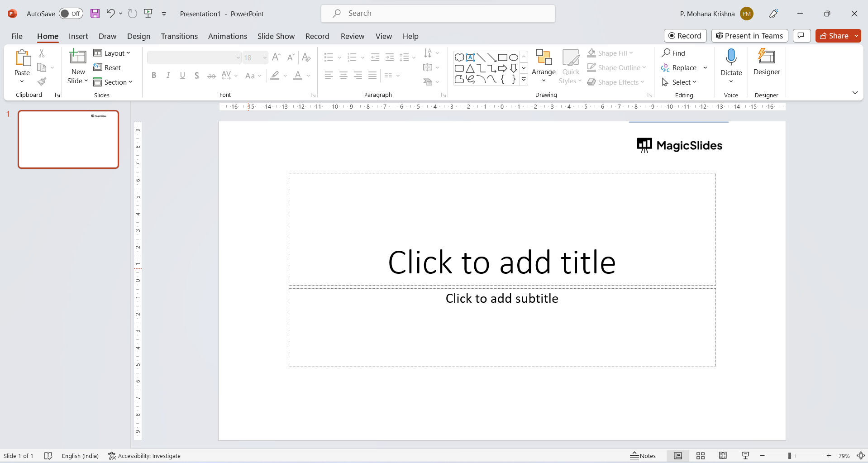
Task: Switch to the Insert tab
Action: pyautogui.click(x=78, y=36)
